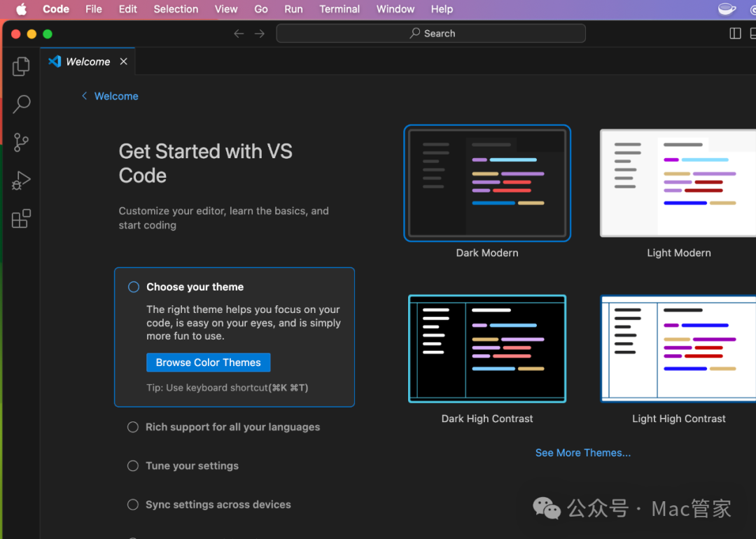Click the 'Sync settings across devices' label
Viewport: 756px width, 539px height.
(218, 504)
